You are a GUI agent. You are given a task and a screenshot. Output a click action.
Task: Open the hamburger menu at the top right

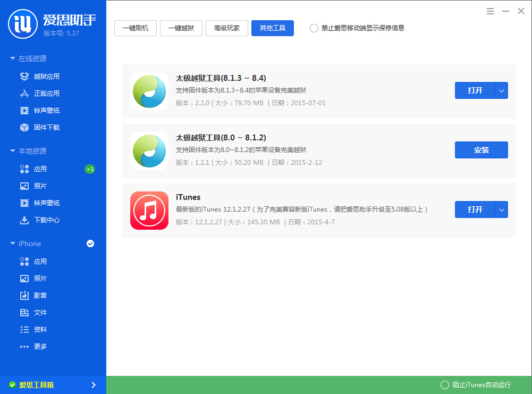(489, 11)
